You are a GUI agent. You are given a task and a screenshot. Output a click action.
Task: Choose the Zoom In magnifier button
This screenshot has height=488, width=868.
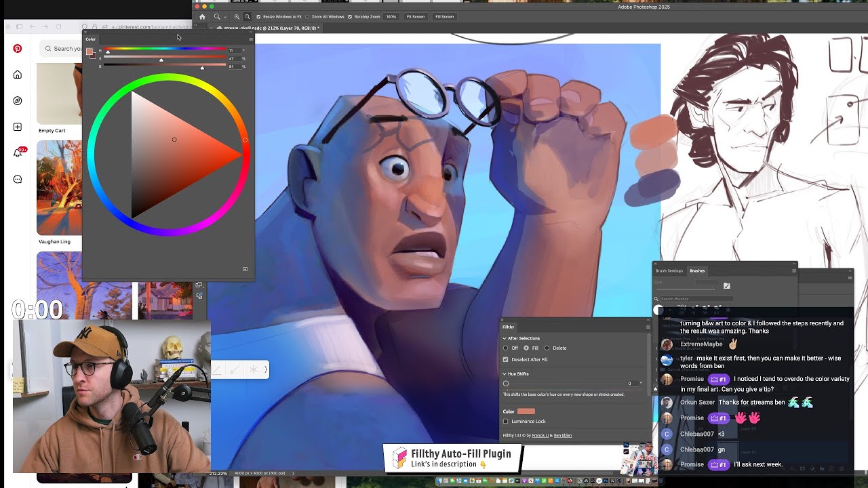tap(237, 16)
